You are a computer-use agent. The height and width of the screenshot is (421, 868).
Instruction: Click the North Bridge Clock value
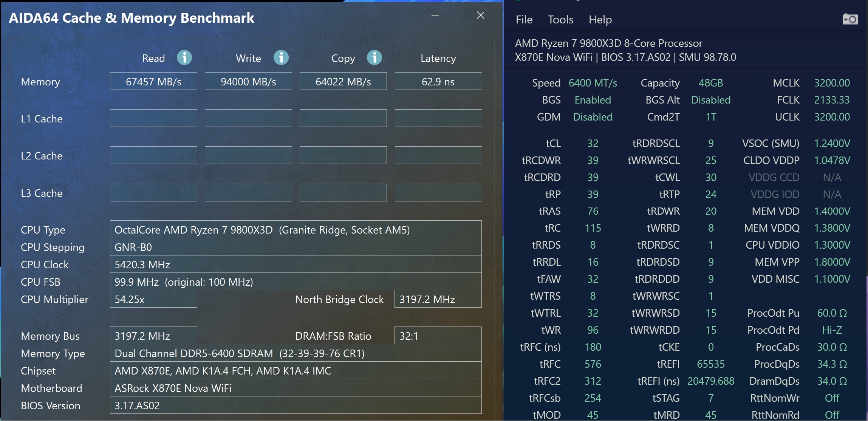click(438, 299)
